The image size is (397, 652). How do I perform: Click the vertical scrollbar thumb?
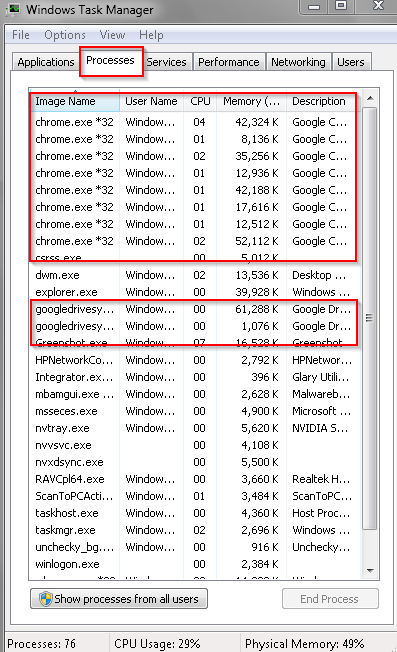pyautogui.click(x=370, y=318)
